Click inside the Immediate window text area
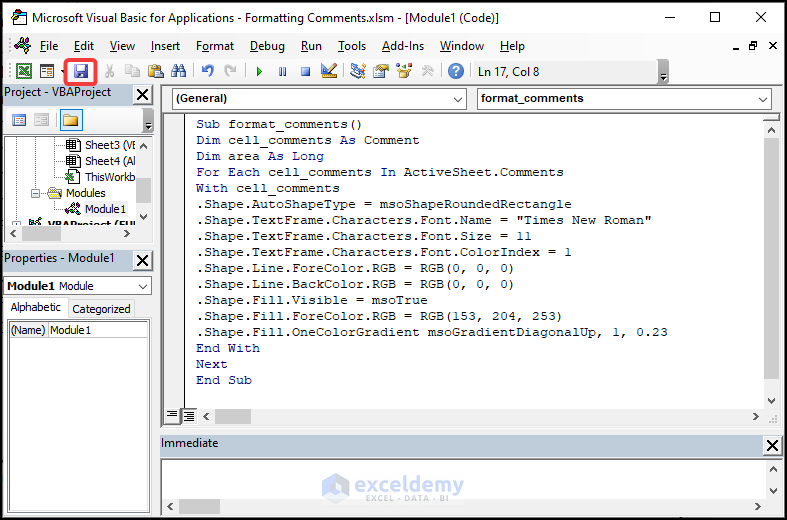 [463, 478]
